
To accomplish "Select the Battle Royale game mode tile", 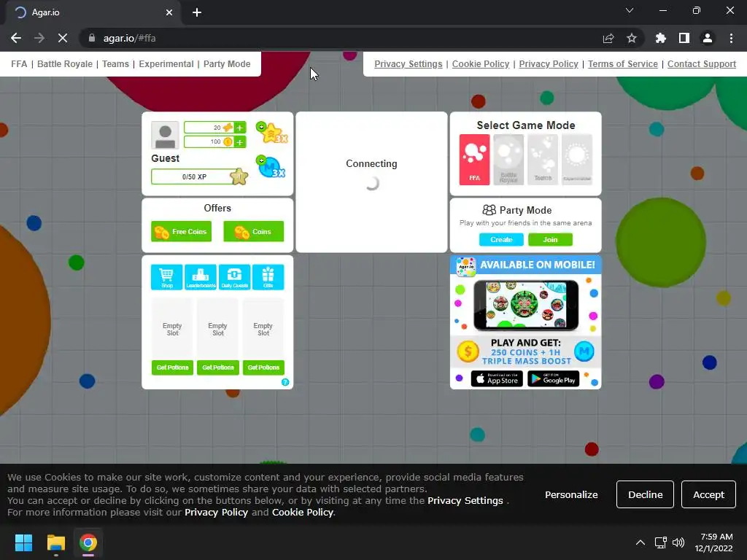I will click(x=508, y=160).
